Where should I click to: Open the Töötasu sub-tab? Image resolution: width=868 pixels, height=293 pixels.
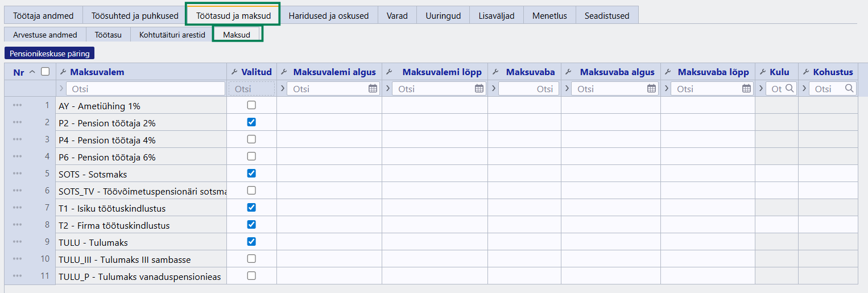[x=108, y=35]
